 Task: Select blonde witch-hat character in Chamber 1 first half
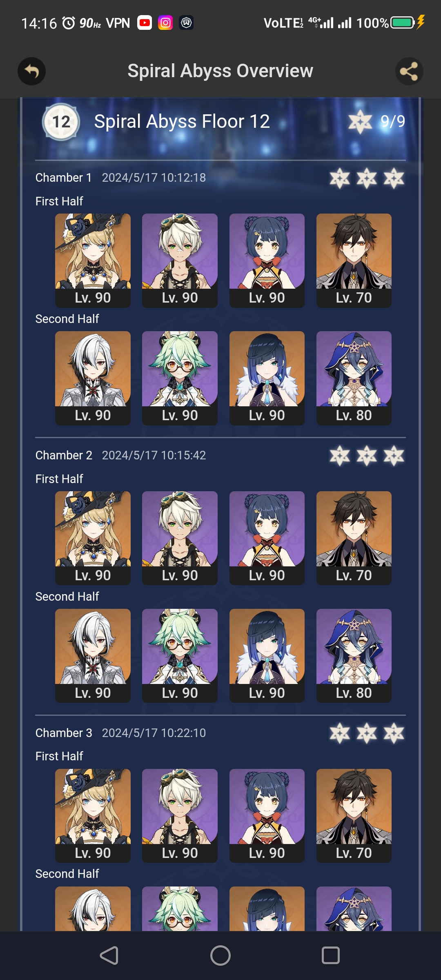click(93, 261)
